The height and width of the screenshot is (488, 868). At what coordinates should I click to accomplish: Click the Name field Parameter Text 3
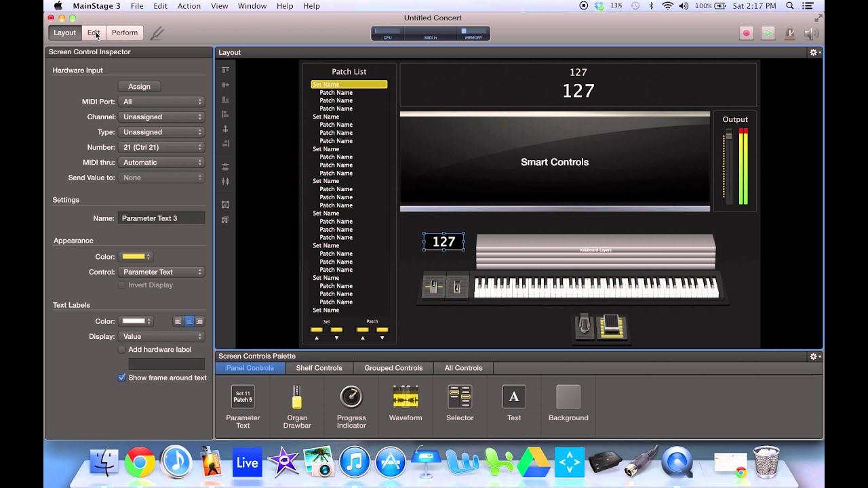point(161,218)
